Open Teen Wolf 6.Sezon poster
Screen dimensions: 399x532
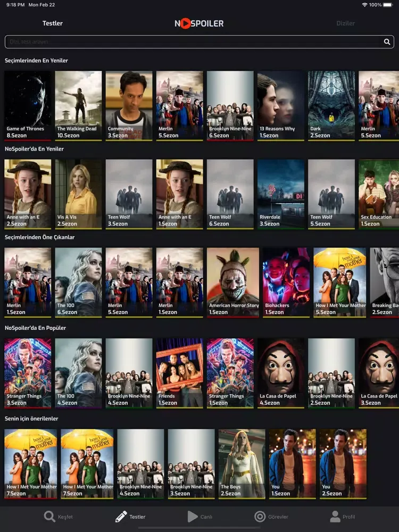[230, 194]
